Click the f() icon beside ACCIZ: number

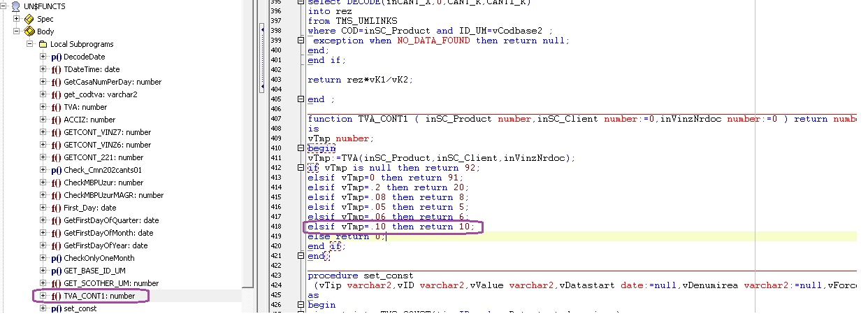tap(57, 120)
